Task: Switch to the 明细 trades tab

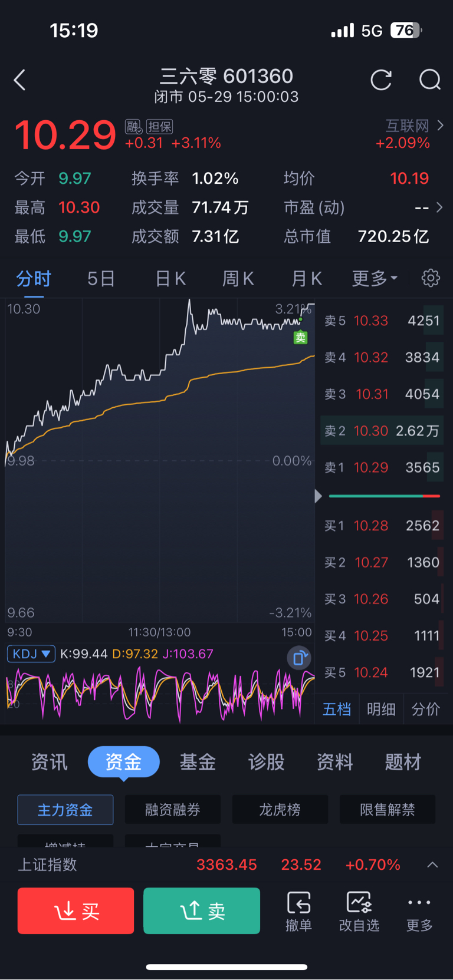Action: pos(381,709)
